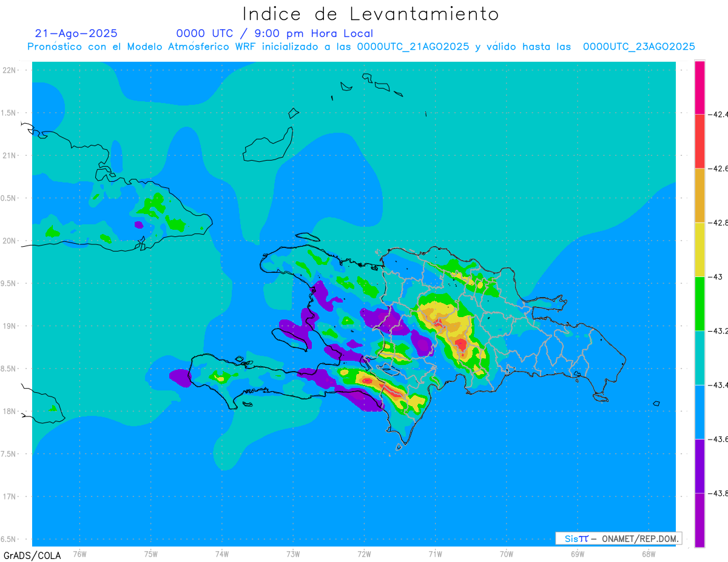Click the '70W' longitude label

507,554
